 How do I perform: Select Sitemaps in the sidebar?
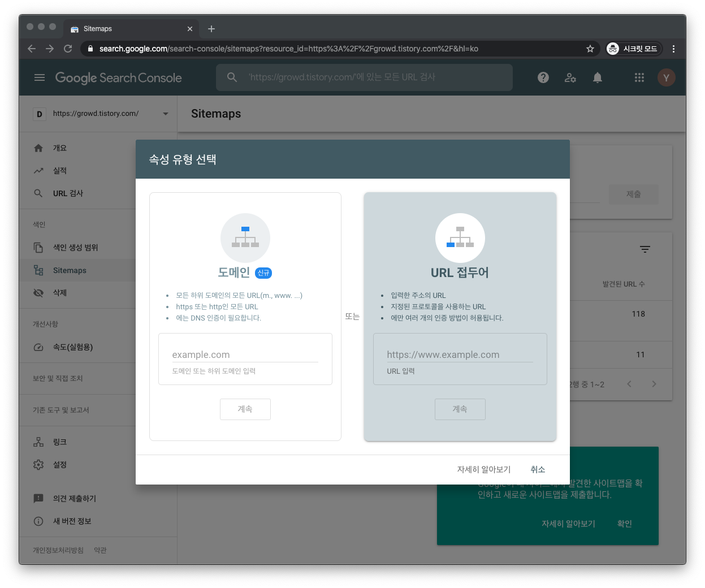point(78,270)
